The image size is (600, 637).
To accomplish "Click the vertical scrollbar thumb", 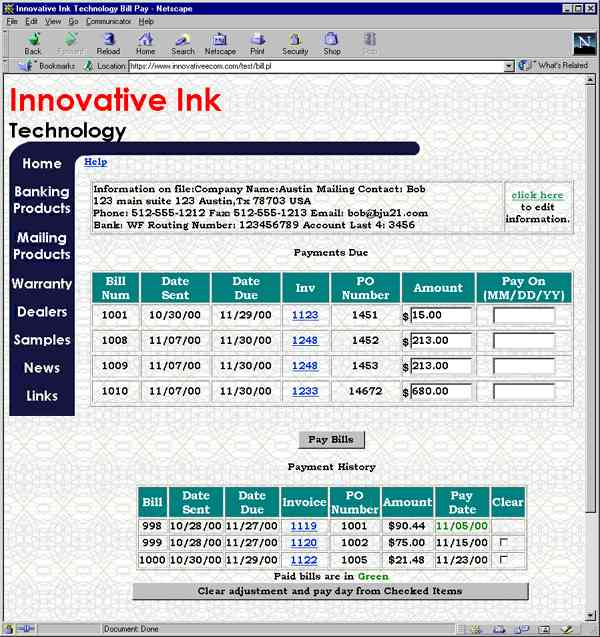I will coord(590,299).
